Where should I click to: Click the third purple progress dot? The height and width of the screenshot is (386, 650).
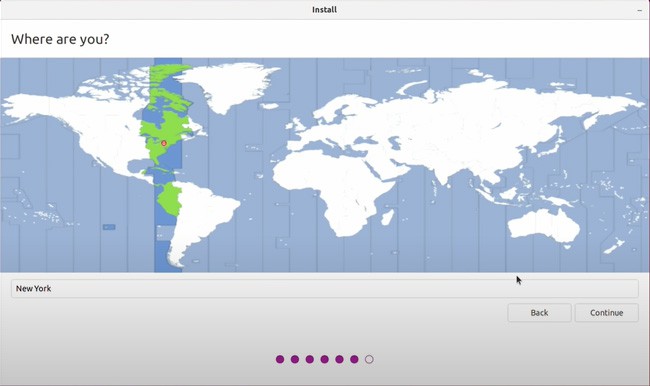tap(310, 359)
